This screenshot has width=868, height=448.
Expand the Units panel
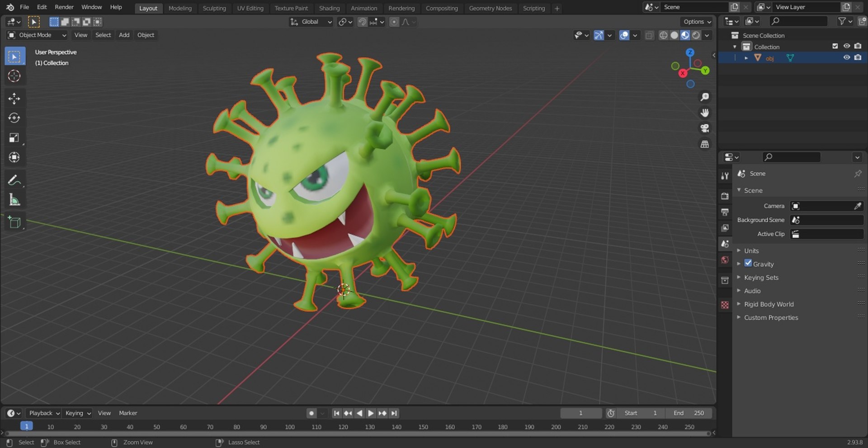(x=751, y=250)
